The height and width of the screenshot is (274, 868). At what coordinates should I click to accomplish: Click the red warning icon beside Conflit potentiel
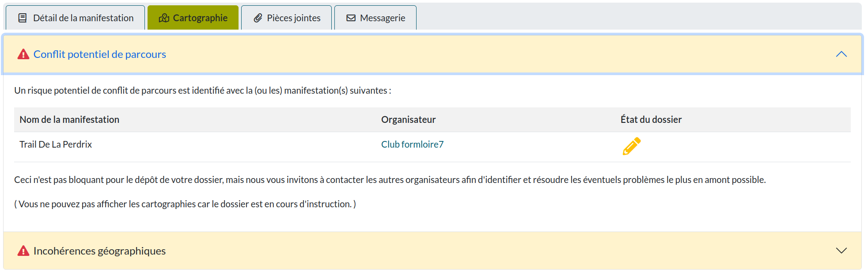(23, 54)
